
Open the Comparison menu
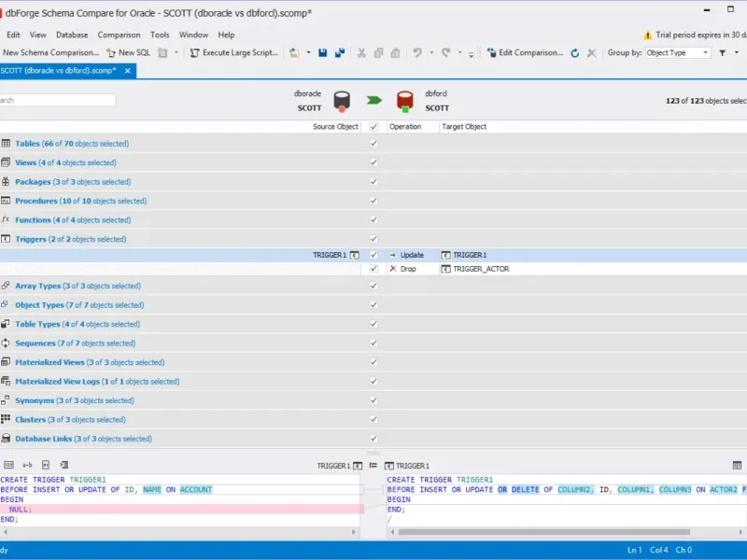tap(120, 35)
